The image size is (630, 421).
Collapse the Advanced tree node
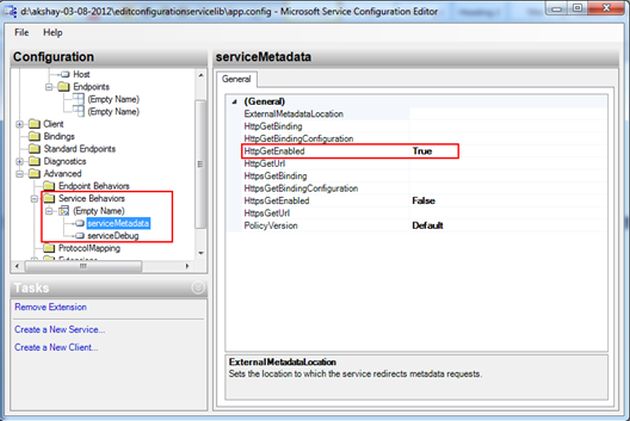19,174
